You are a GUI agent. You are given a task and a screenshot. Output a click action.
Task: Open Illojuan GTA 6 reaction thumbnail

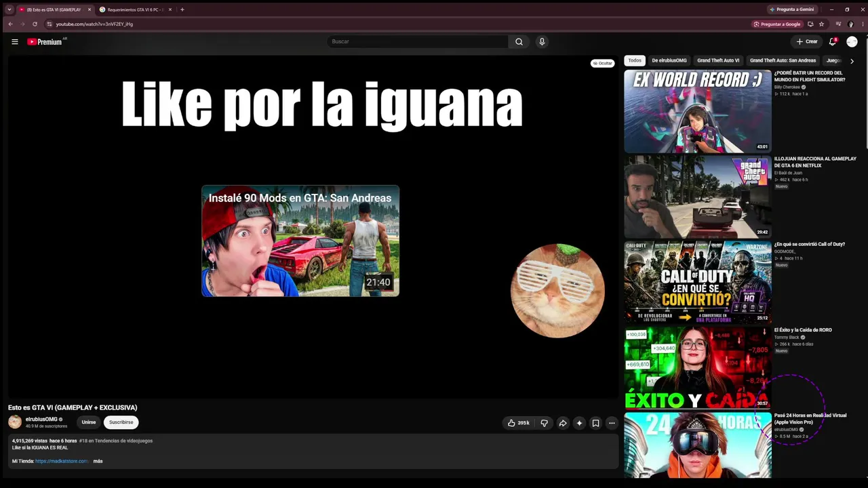[698, 197]
